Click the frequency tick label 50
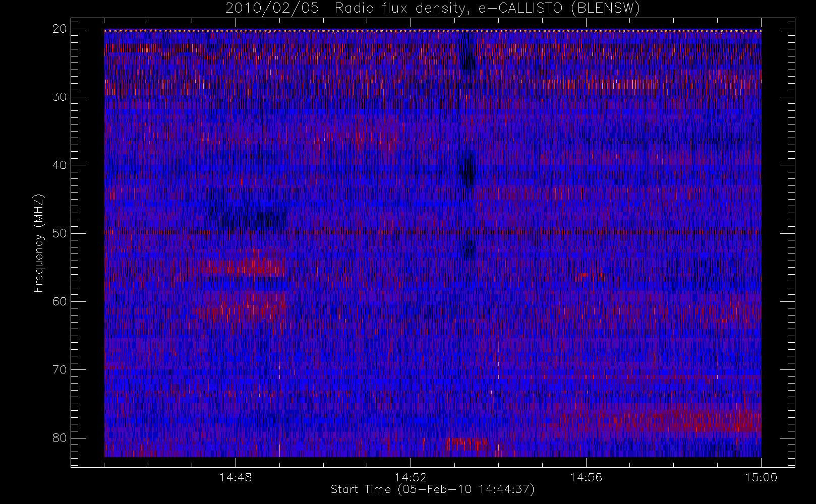Image resolution: width=816 pixels, height=504 pixels. coord(60,233)
